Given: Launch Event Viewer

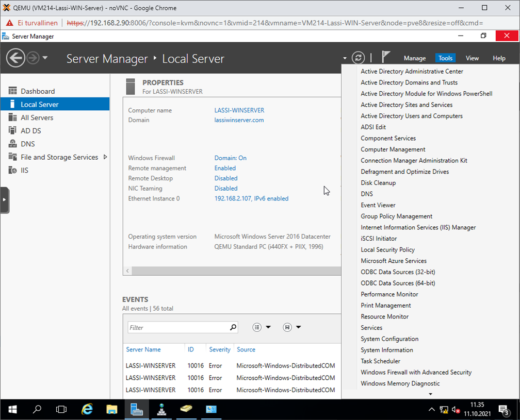Looking at the screenshot, I should pos(378,205).
